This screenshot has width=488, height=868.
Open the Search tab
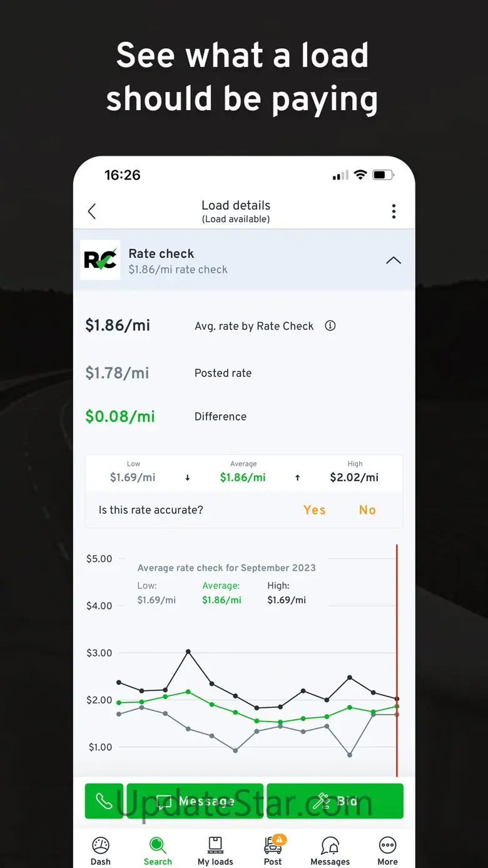click(158, 851)
